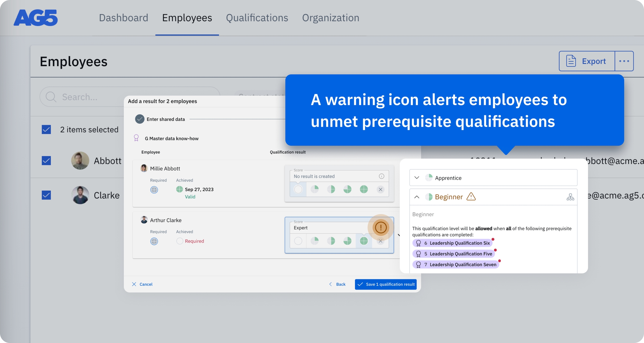Select empty score circle for Arthur Clarke
Image resolution: width=644 pixels, height=343 pixels.
point(298,241)
